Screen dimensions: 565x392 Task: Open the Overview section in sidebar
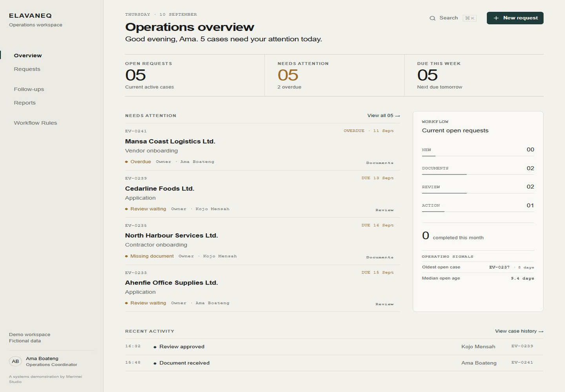click(x=28, y=56)
